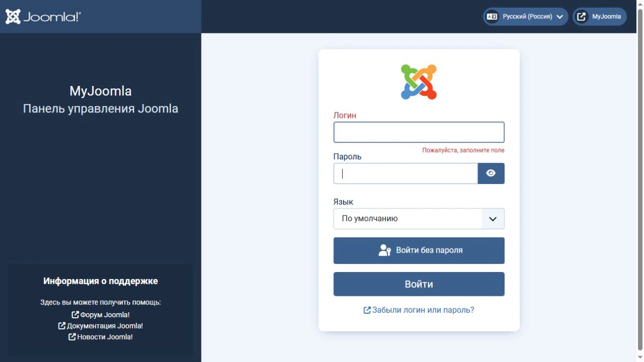Click the user-key icon on passwordless login
Screen dimensions: 644x362
(385, 250)
